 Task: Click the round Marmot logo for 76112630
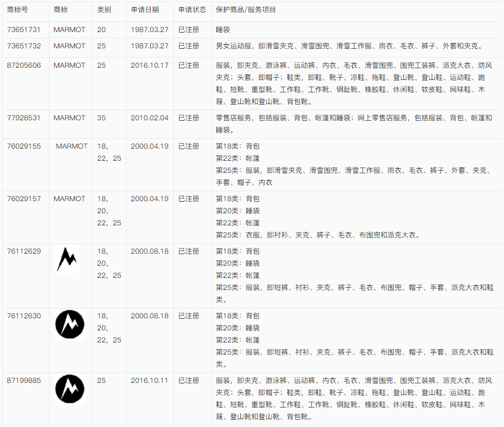click(x=70, y=325)
